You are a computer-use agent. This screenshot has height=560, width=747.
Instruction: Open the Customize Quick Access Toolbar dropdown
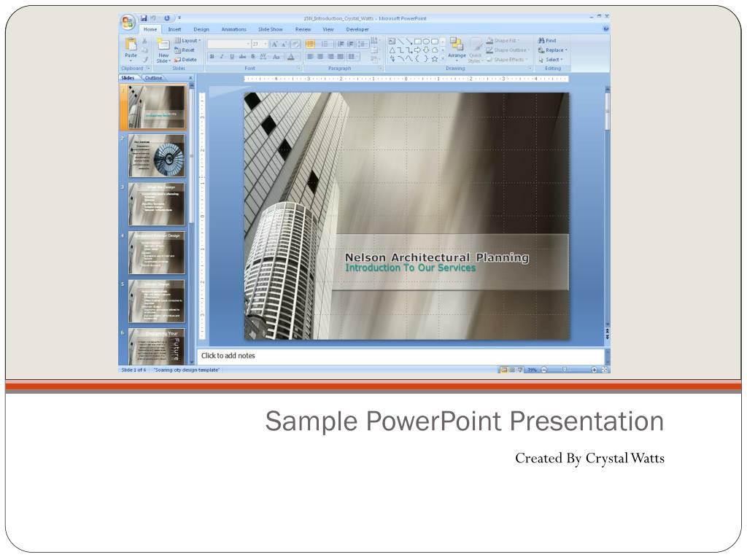179,18
